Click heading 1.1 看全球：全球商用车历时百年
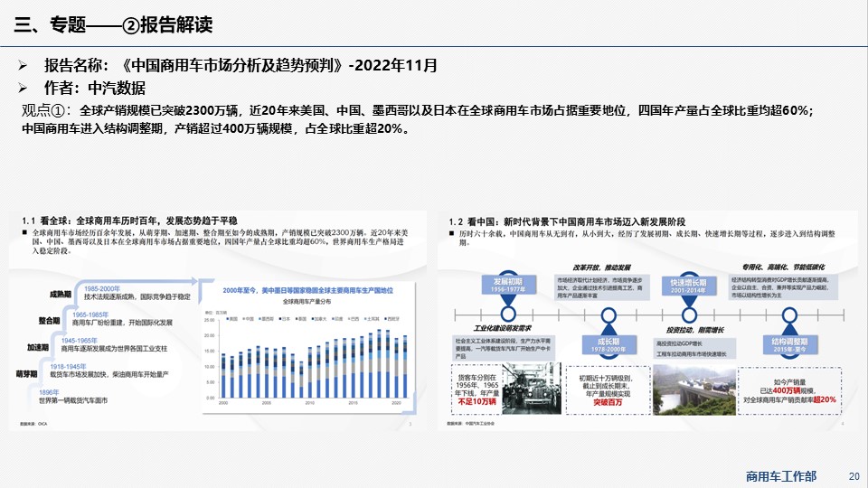The width and height of the screenshot is (868, 488). click(129, 221)
